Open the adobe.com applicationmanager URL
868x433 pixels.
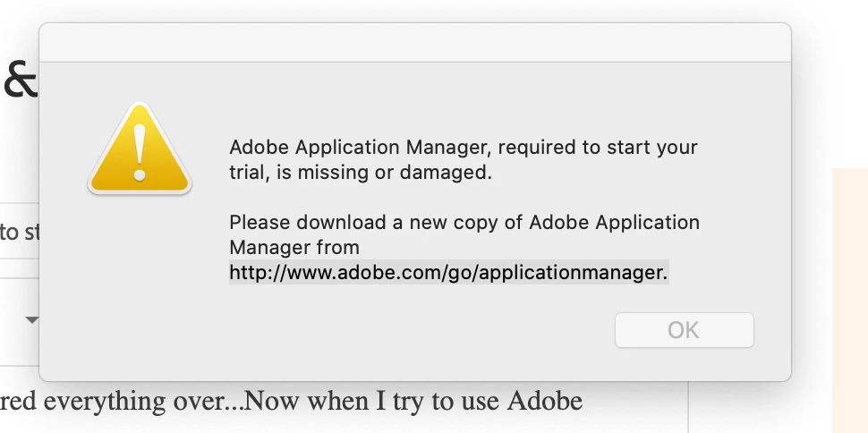[x=448, y=273]
